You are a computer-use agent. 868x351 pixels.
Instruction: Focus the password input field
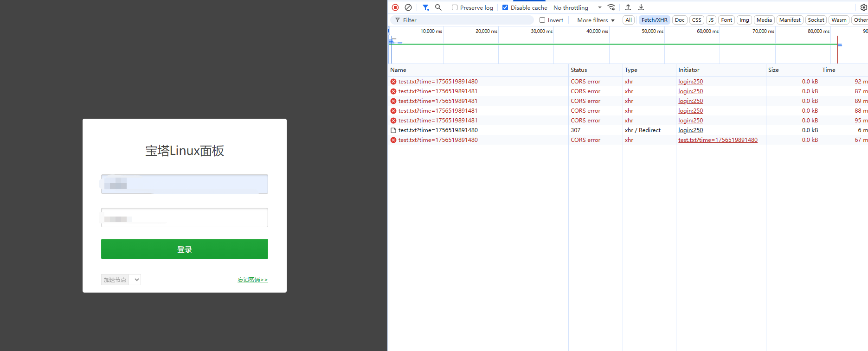click(x=185, y=217)
